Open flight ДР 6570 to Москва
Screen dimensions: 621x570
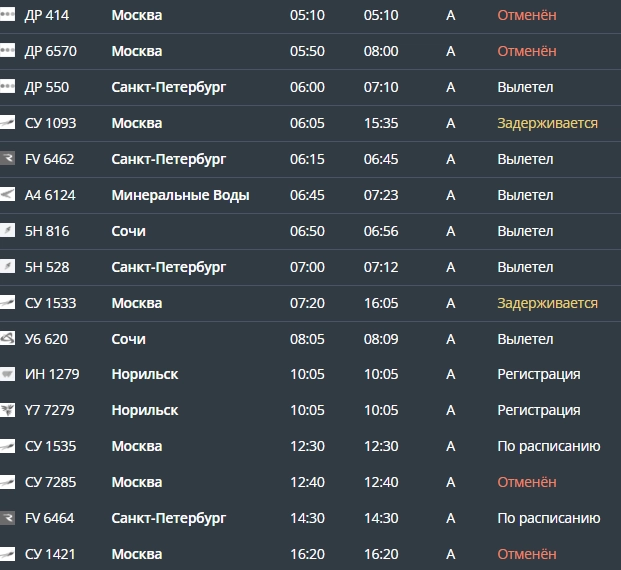tap(310, 51)
